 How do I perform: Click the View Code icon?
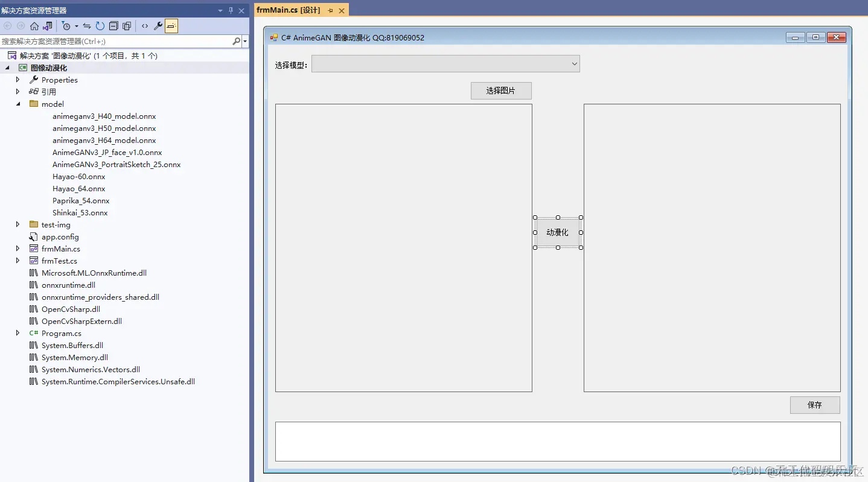point(145,26)
